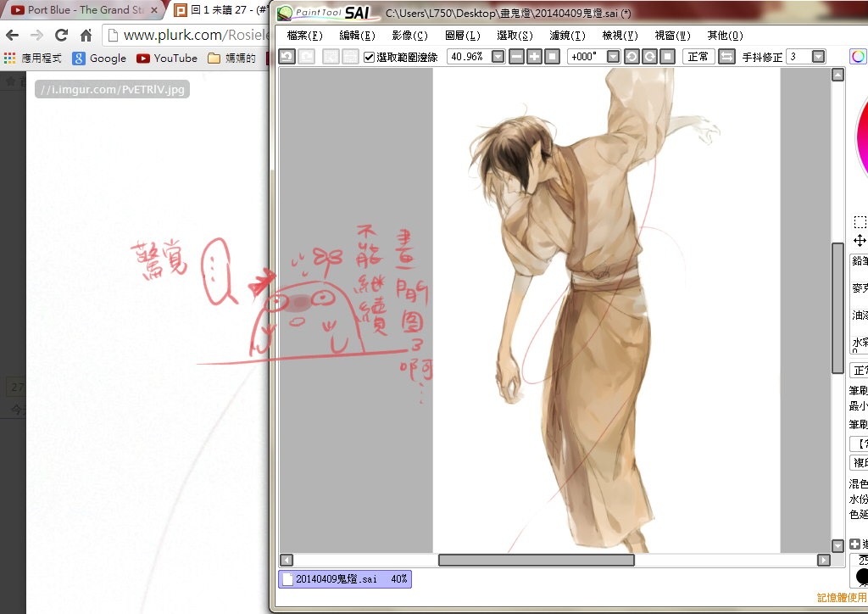
Task: Click the horizontal canvas scrollbar thumb
Action: (x=536, y=560)
